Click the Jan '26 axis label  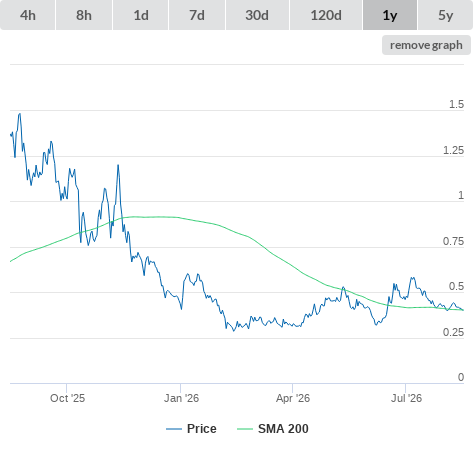pos(181,398)
